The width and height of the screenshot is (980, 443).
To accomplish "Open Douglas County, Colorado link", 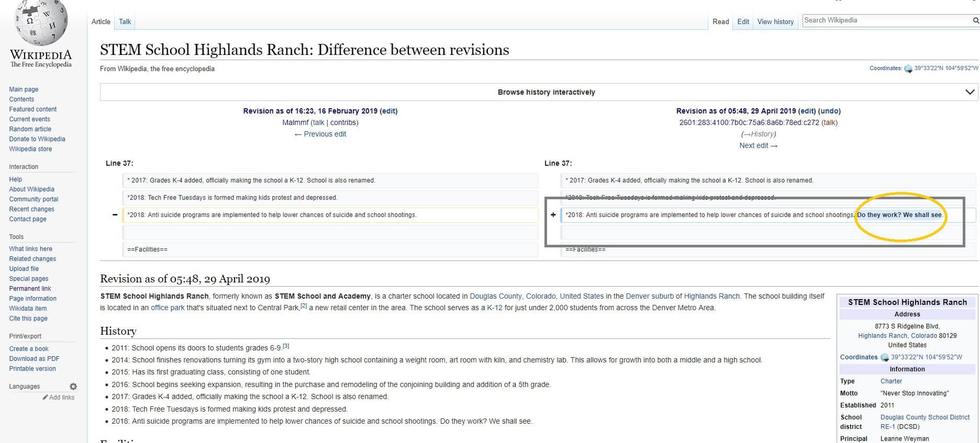I will click(x=513, y=296).
